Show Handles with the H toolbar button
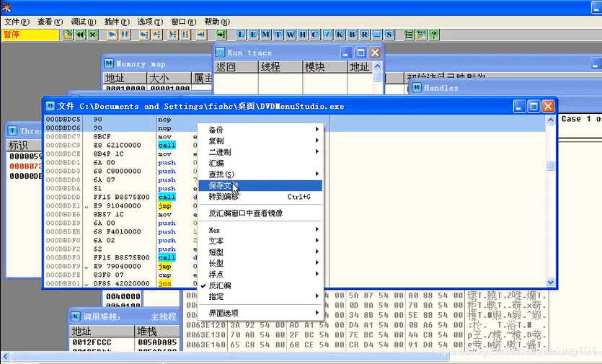The image size is (602, 364). pyautogui.click(x=303, y=35)
